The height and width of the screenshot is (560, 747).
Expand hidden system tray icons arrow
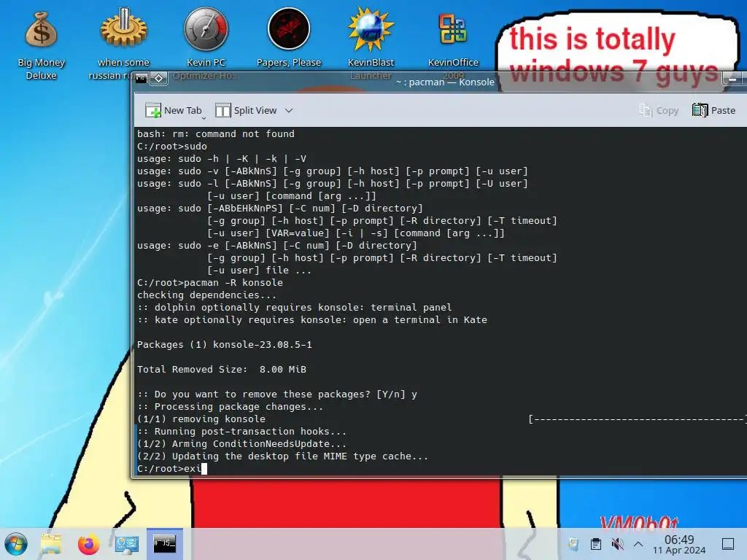638,544
